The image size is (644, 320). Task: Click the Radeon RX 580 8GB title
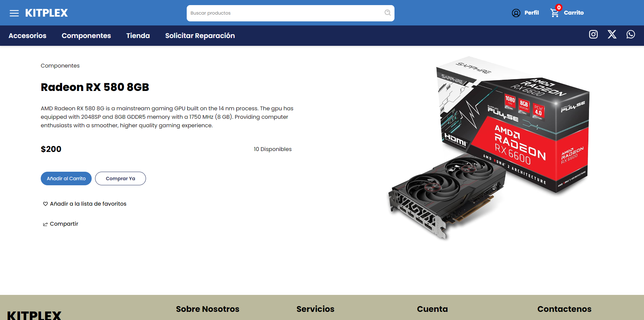(x=95, y=87)
